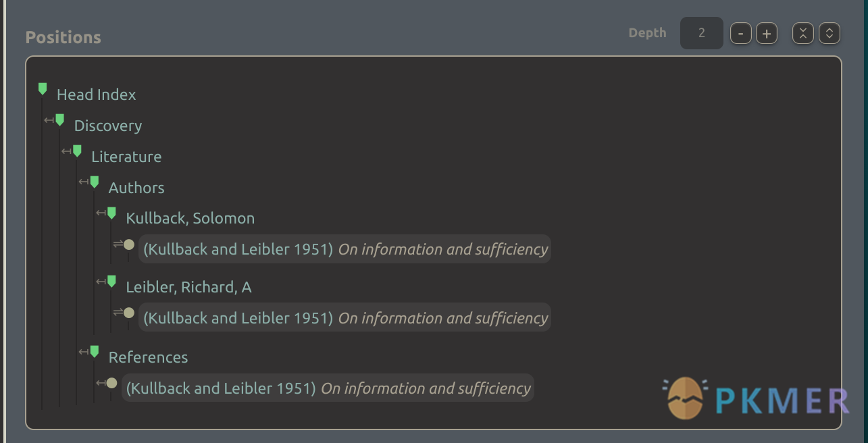Open the Kullback, Solomon author entry
This screenshot has width=868, height=443.
[x=190, y=218]
